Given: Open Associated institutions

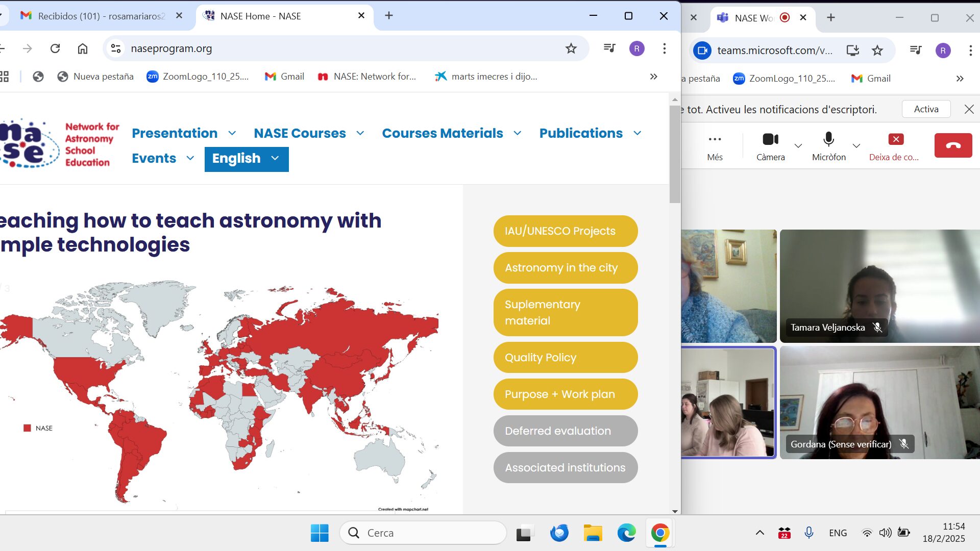Looking at the screenshot, I should [566, 468].
